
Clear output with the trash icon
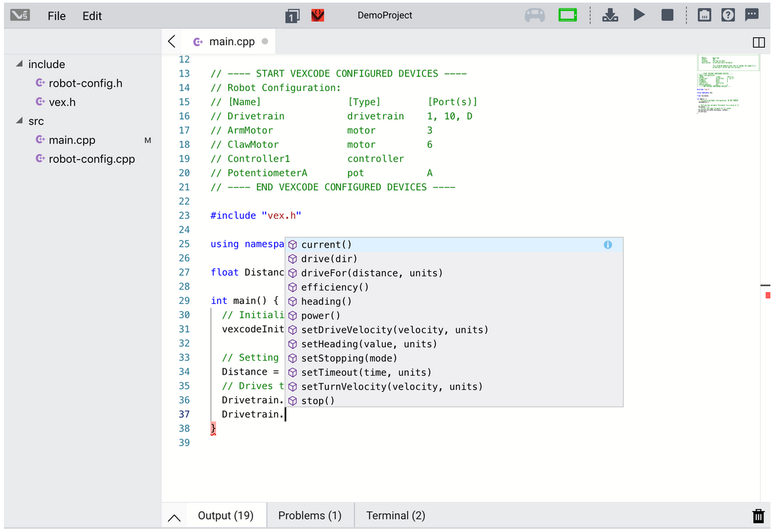(x=758, y=516)
